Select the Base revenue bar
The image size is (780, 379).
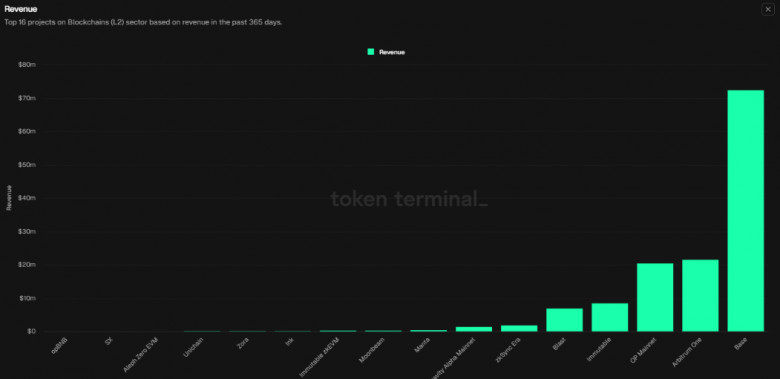tap(745, 211)
